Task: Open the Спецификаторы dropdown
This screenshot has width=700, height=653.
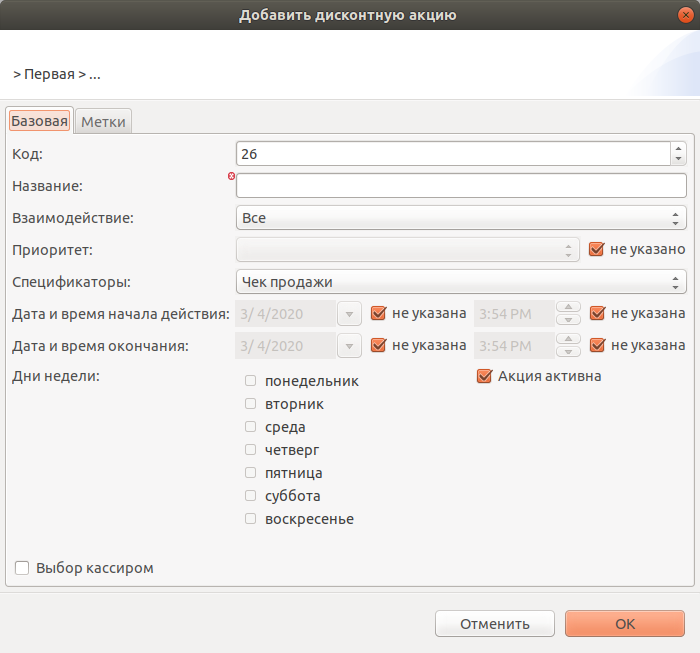Action: [461, 282]
